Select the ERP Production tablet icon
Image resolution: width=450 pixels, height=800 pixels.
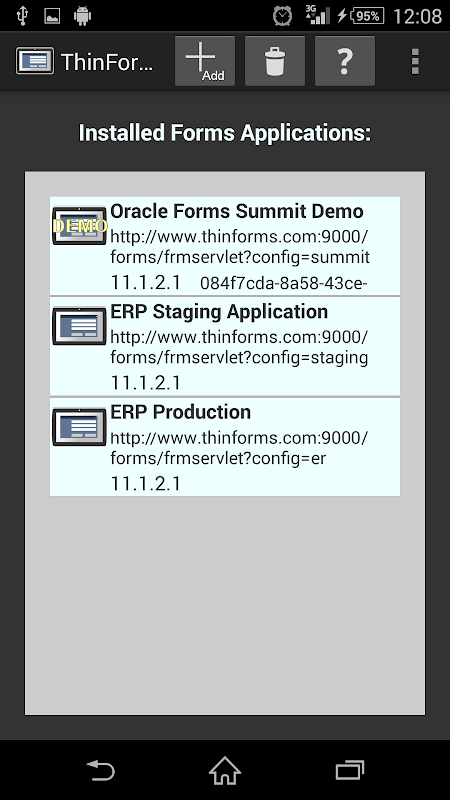(x=79, y=427)
